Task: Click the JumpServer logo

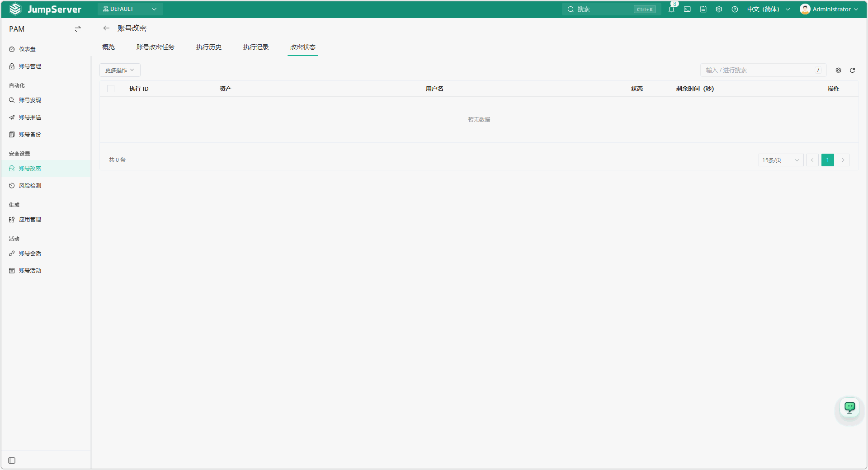Action: 45,9
